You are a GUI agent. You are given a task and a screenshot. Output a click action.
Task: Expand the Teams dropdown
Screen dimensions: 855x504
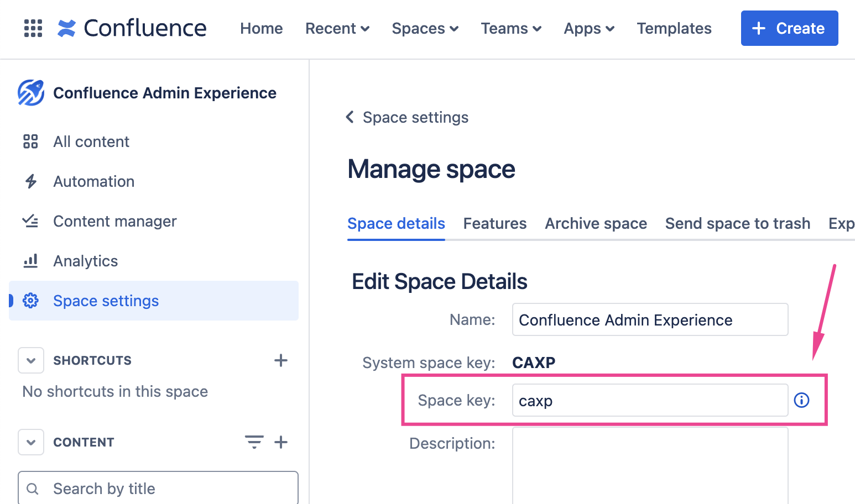click(510, 28)
